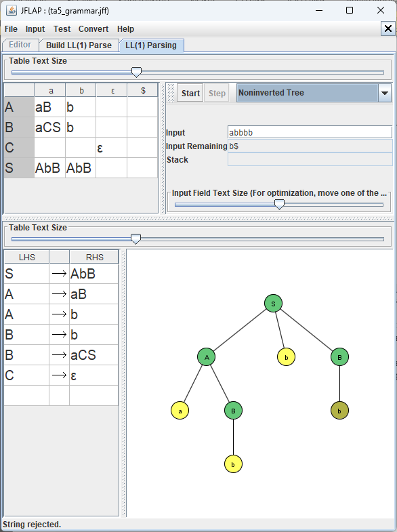Adjust the lower Table Text Size slider

tap(135, 239)
